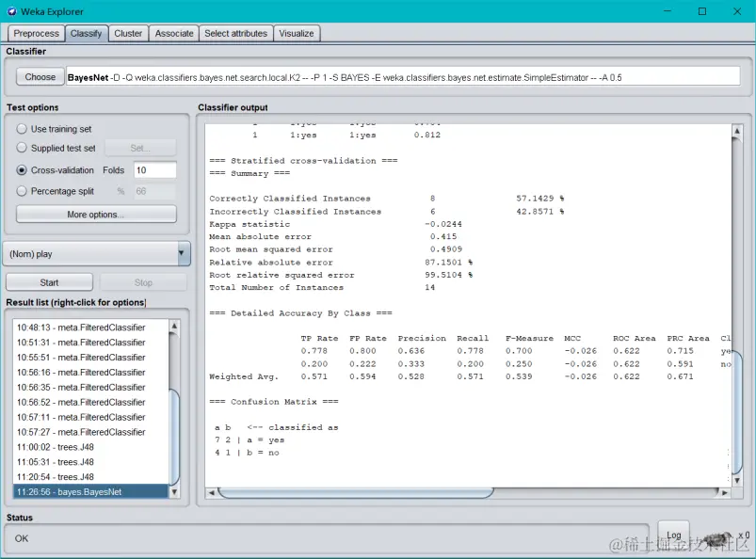Screen dimensions: 756x559
Task: Click the output horizontal scroll right arrow
Action: (724, 492)
